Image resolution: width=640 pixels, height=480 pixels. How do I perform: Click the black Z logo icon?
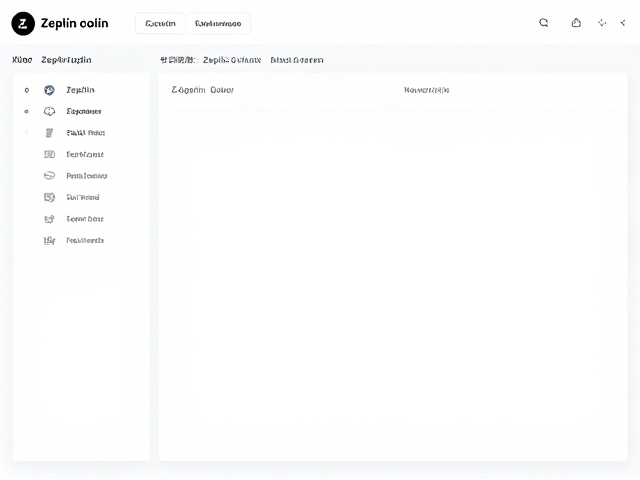(23, 24)
